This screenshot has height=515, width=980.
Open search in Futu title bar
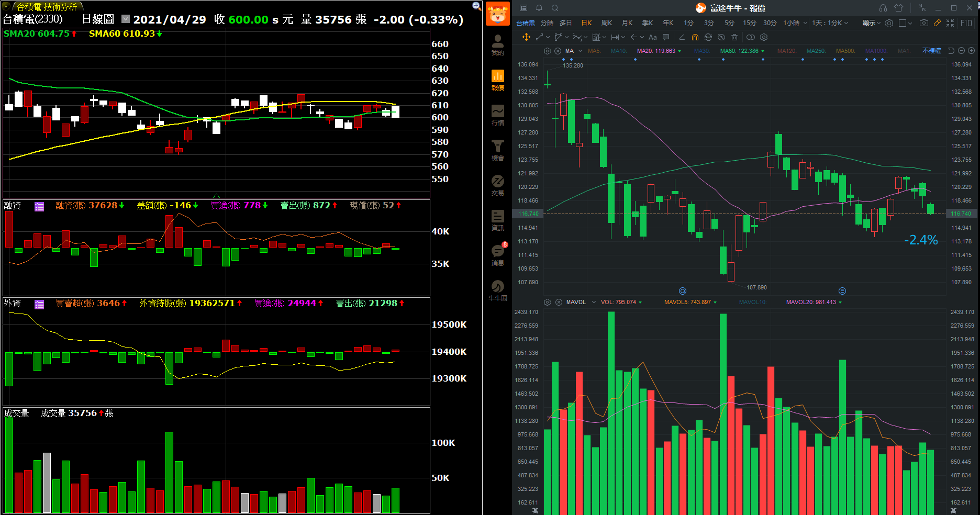pyautogui.click(x=555, y=8)
